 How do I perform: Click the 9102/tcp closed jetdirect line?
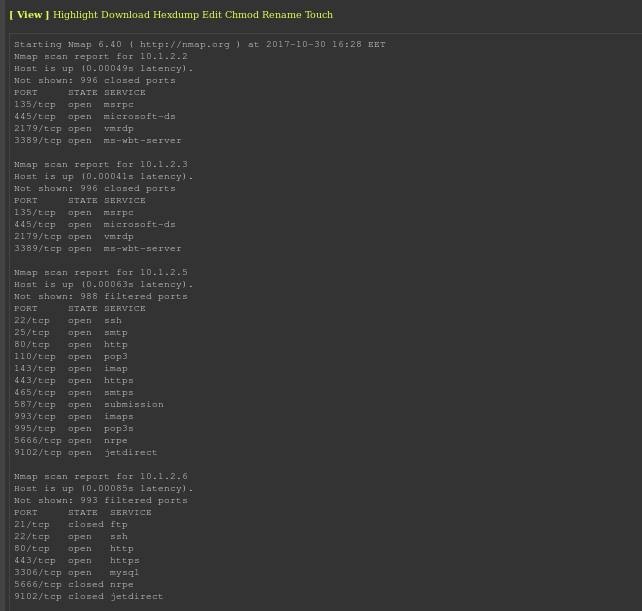(88, 596)
